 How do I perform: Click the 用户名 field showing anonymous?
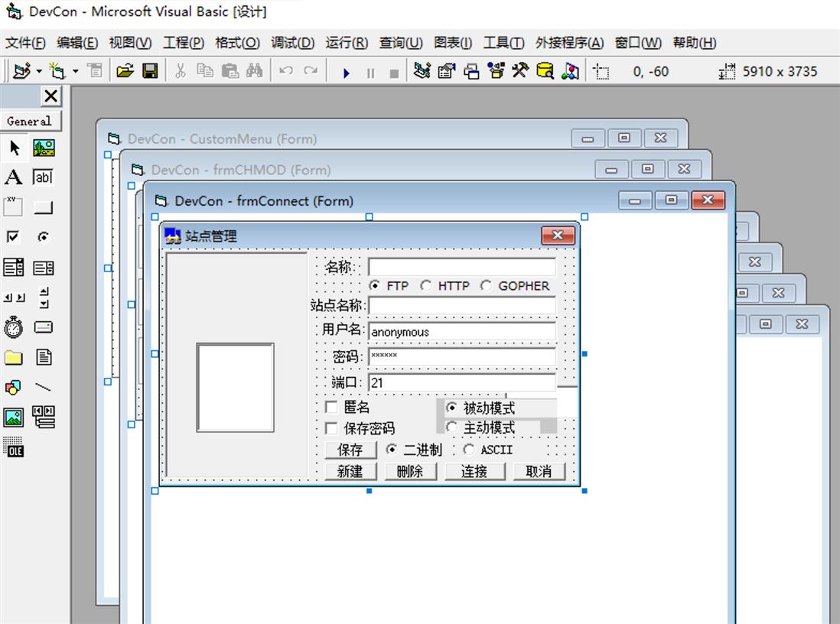click(x=462, y=331)
